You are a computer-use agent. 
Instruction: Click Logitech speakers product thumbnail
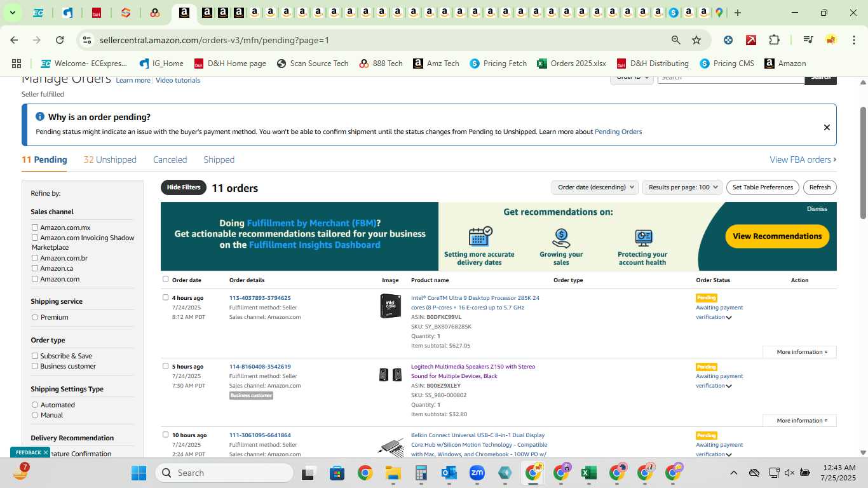390,374
